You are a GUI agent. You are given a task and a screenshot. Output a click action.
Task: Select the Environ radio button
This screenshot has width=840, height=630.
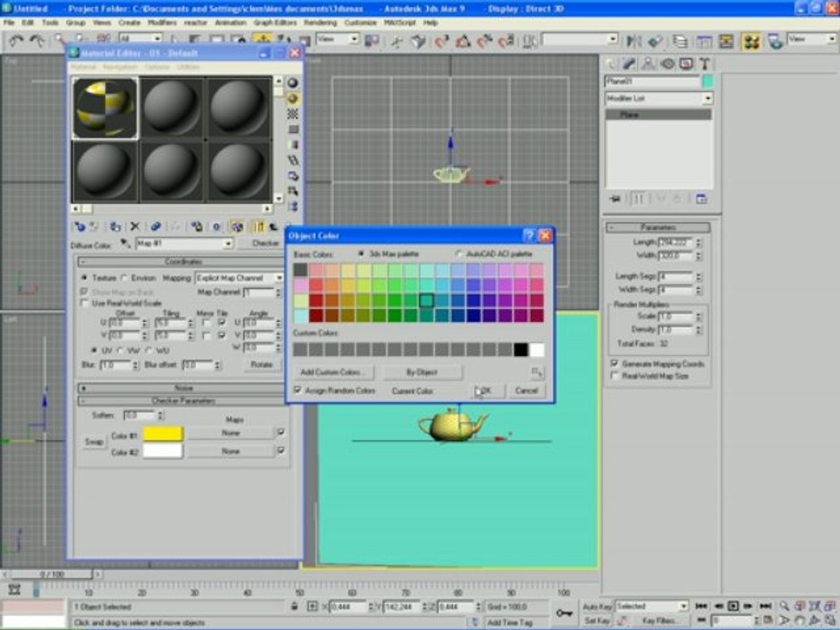124,278
